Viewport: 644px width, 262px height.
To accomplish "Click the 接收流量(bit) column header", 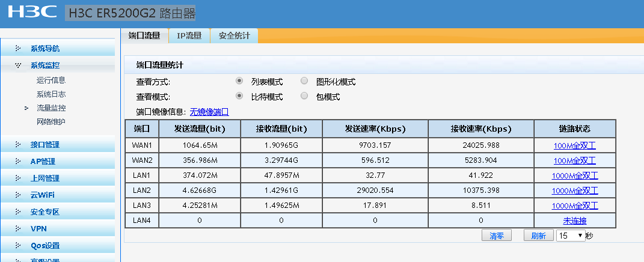I will click(x=281, y=129).
